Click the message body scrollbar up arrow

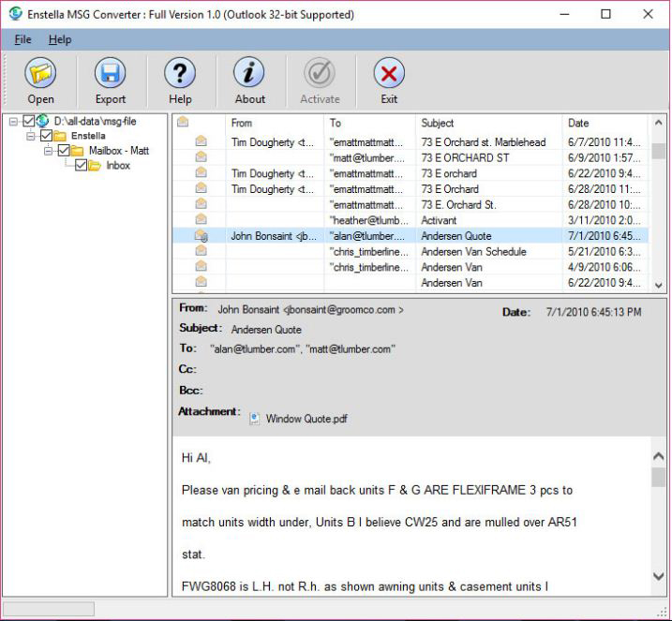coord(658,456)
